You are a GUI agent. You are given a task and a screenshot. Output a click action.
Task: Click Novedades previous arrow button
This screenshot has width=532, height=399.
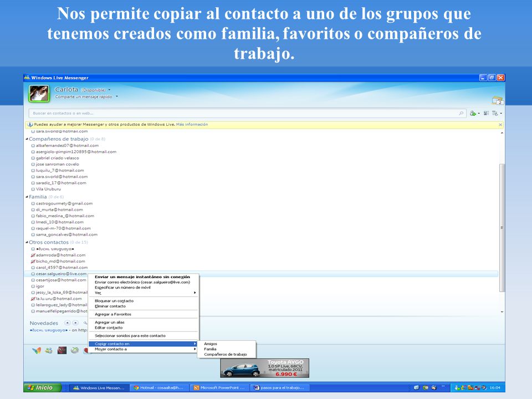point(67,323)
